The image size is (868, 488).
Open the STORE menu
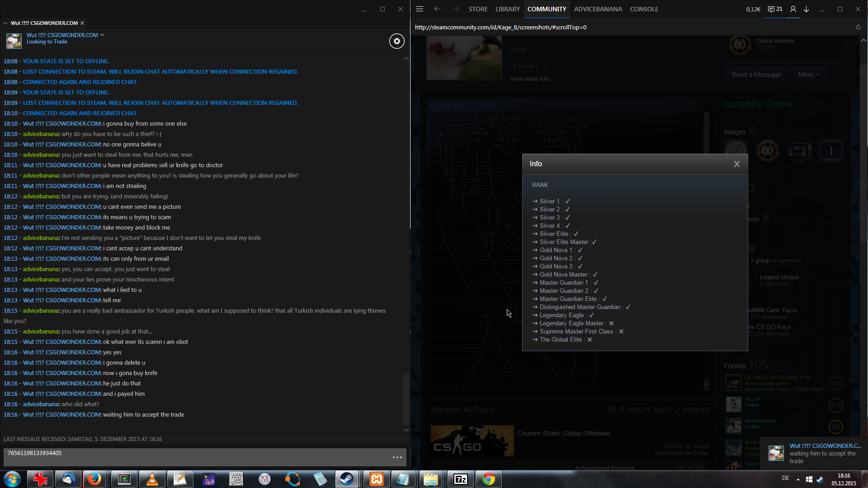coord(478,9)
